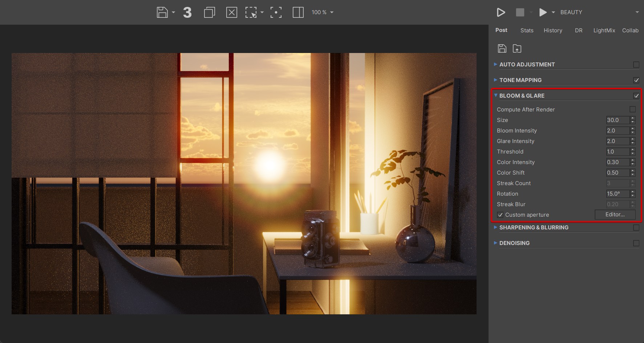644x343 pixels.
Task: Select the render region tool
Action: pyautogui.click(x=251, y=12)
